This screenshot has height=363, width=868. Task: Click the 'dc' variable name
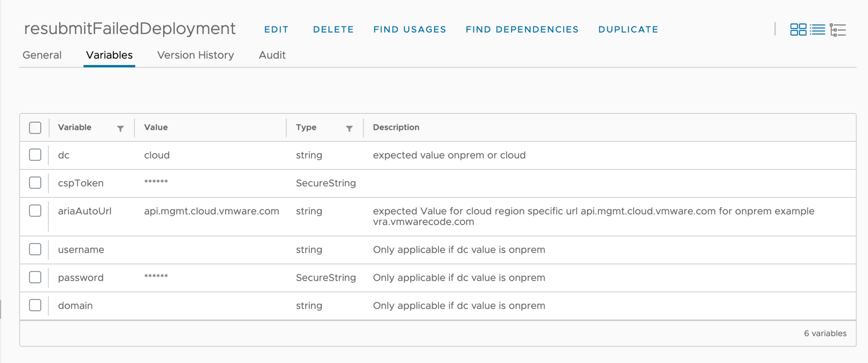64,155
